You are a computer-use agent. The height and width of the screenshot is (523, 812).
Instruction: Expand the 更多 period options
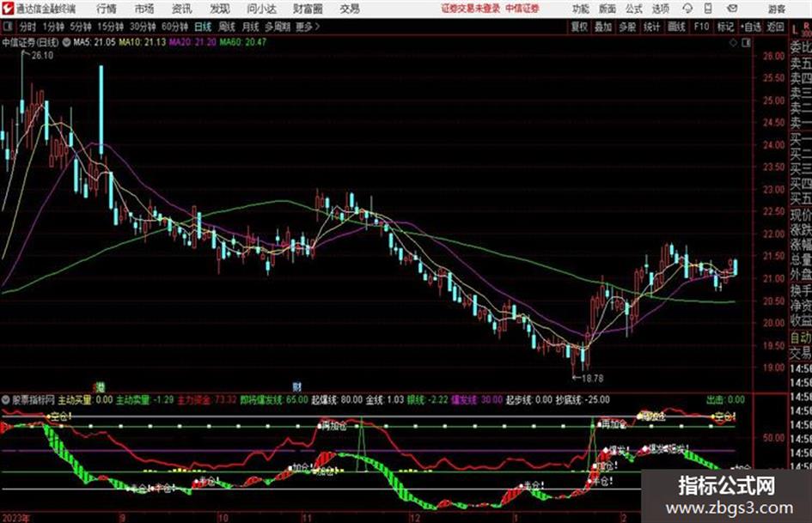pyautogui.click(x=308, y=27)
